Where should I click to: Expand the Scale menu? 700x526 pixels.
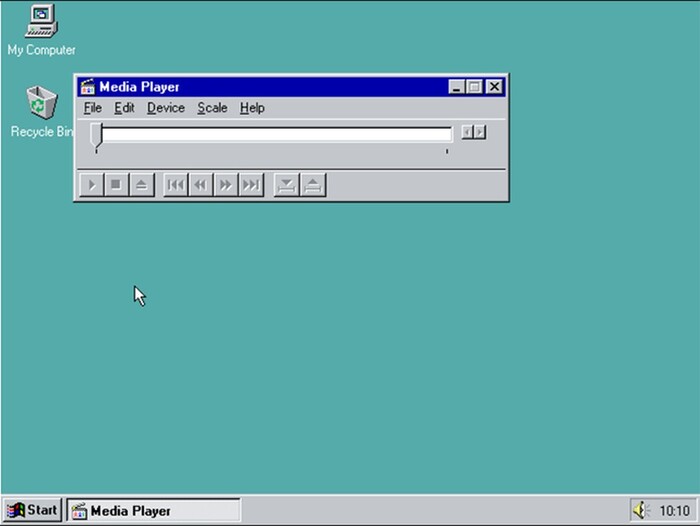click(x=212, y=108)
